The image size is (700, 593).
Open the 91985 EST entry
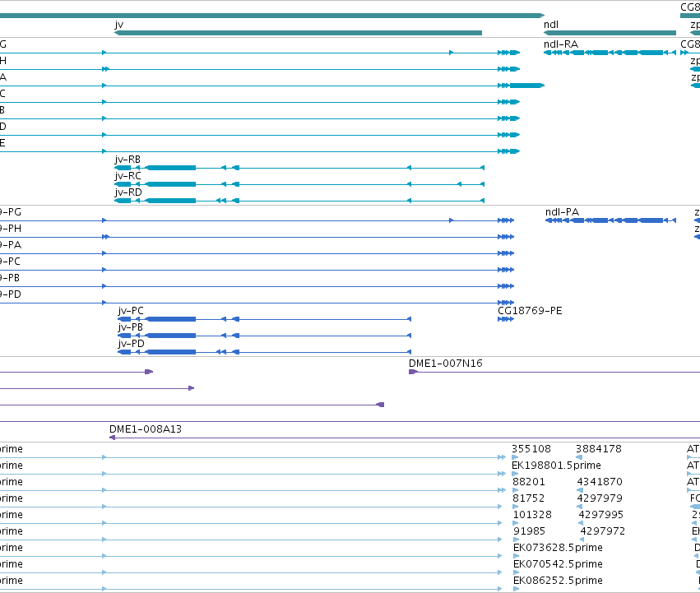pyautogui.click(x=529, y=531)
